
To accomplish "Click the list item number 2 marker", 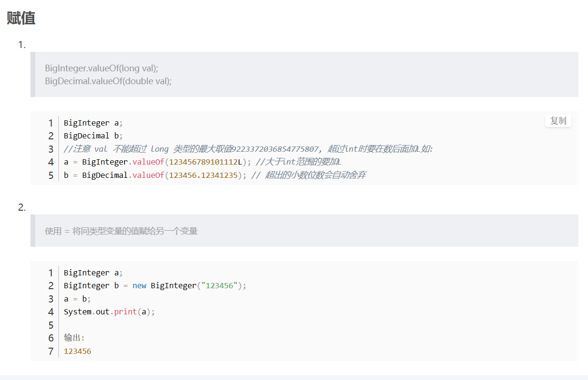I will pos(21,207).
